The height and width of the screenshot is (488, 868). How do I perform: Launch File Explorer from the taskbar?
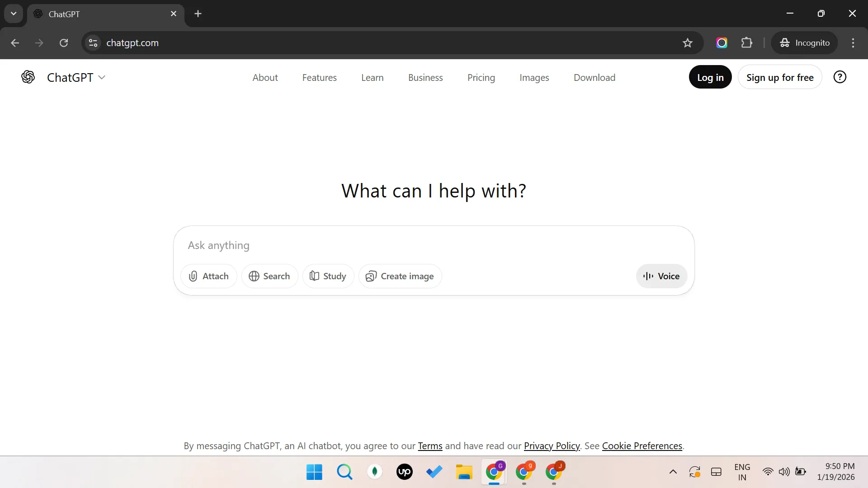464,472
